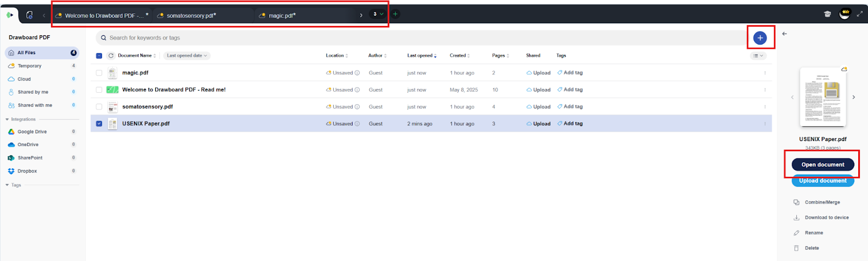Image resolution: width=868 pixels, height=261 pixels.
Task: Sort by Document Name column
Action: click(x=137, y=55)
